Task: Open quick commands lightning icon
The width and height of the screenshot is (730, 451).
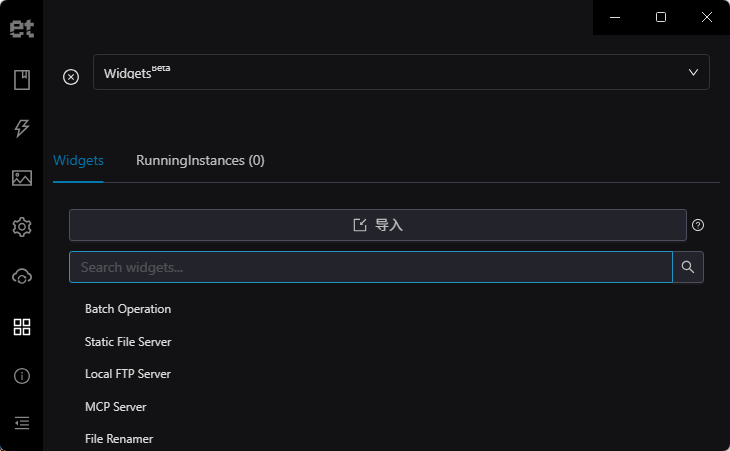Action: [22, 128]
